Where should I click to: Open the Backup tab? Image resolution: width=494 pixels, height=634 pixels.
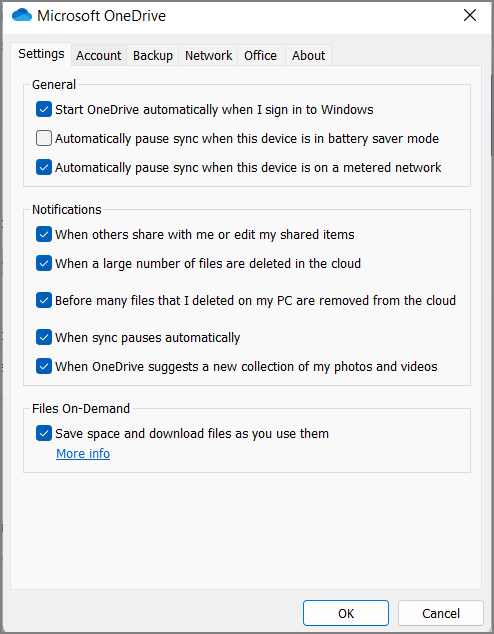point(153,55)
